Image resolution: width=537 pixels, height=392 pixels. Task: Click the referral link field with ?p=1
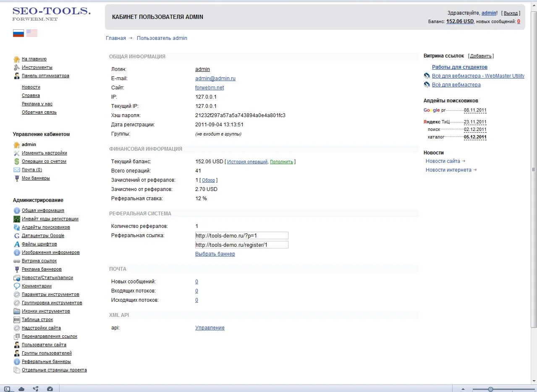(241, 235)
